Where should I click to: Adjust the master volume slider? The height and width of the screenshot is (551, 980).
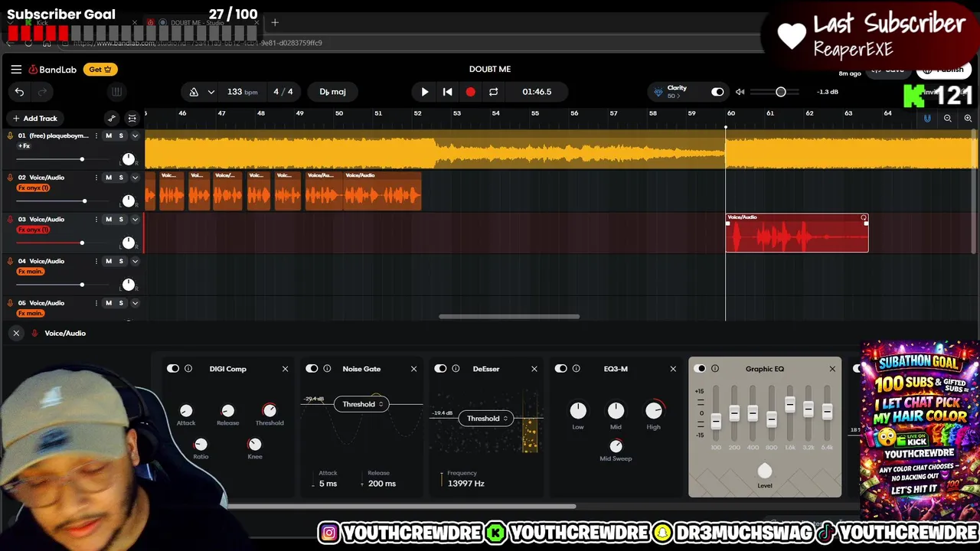point(780,92)
